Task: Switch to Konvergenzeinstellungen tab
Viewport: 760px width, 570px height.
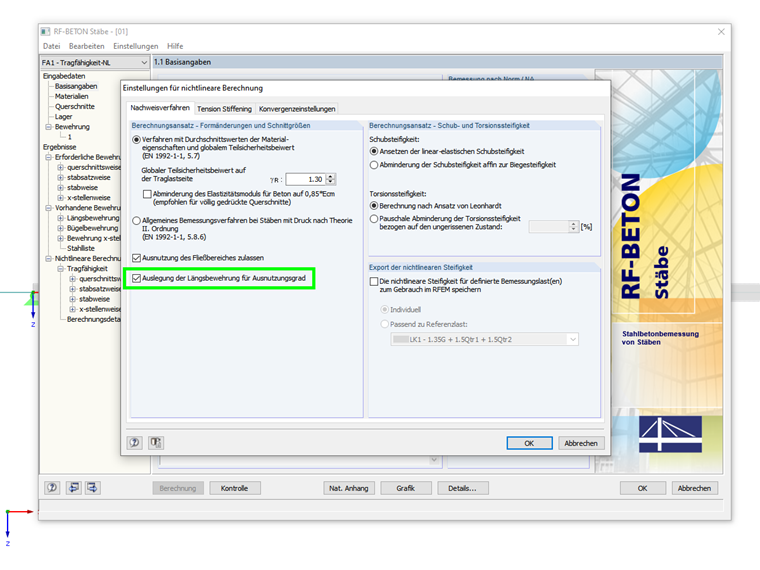Action: click(297, 109)
